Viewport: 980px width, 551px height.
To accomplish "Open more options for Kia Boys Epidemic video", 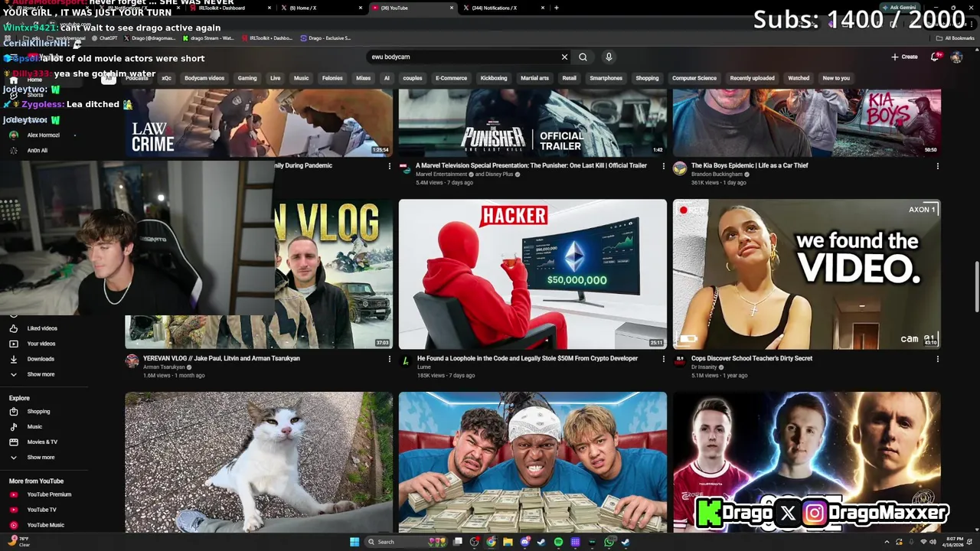I will 937,166.
